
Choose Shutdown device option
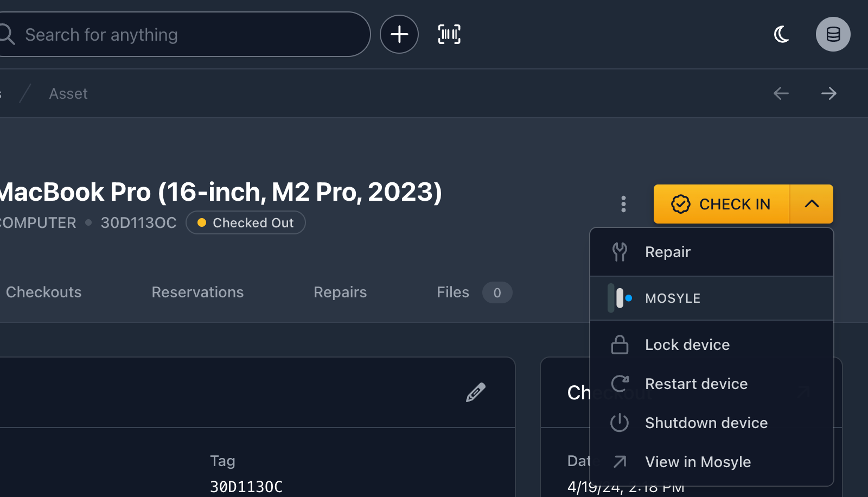(712, 423)
